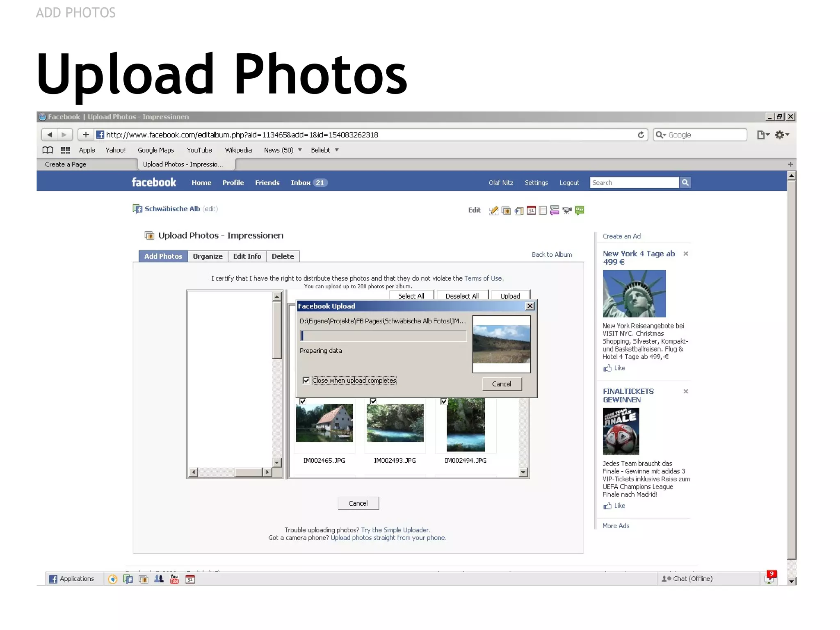Cancel the Facebook Upload dialog
The width and height of the screenshot is (840, 630).
point(502,384)
